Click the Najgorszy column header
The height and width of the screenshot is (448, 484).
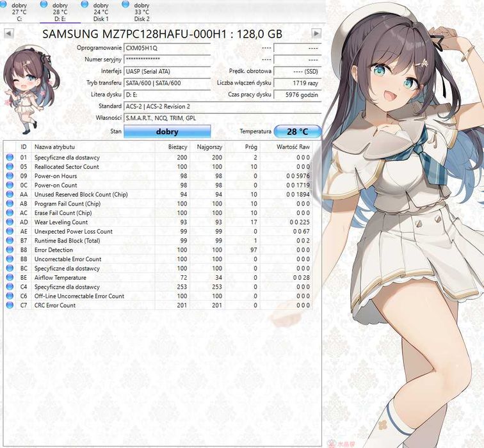coord(207,147)
